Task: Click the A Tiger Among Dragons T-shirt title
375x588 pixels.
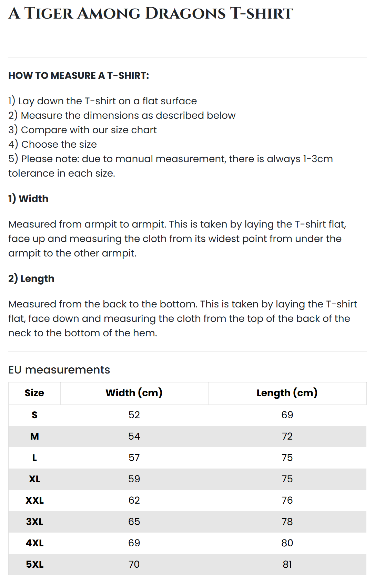Action: (x=151, y=14)
